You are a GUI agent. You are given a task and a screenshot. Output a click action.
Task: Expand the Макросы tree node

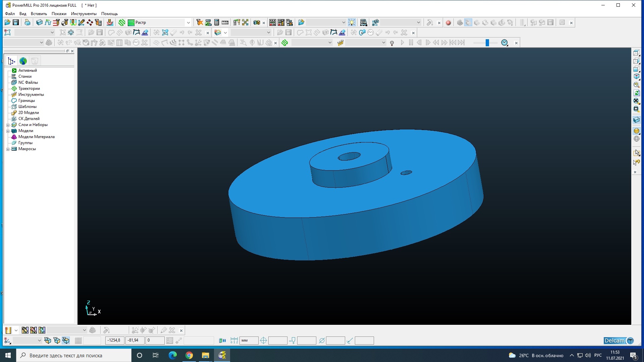(8, 149)
